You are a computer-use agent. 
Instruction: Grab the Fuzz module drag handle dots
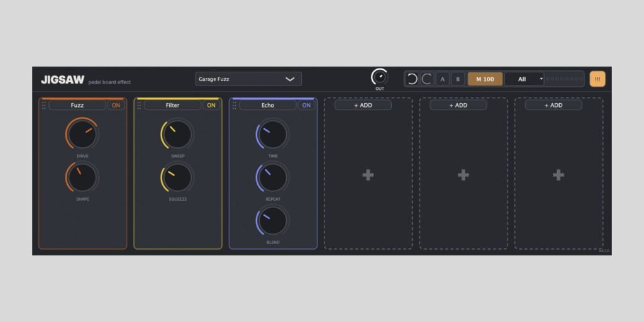pyautogui.click(x=44, y=106)
